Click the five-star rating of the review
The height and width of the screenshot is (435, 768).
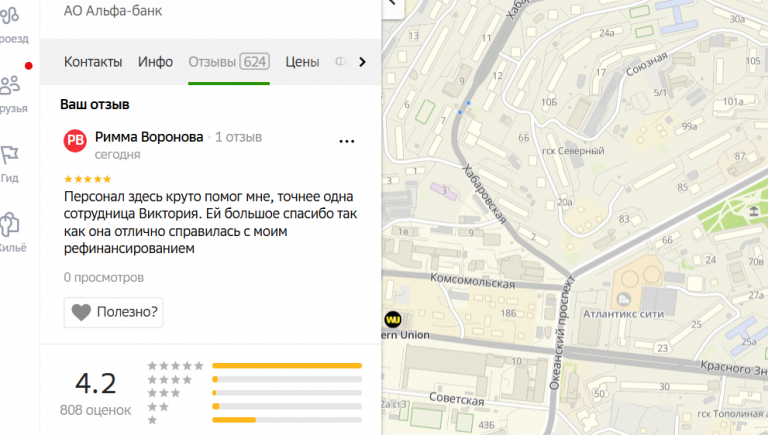tap(88, 179)
